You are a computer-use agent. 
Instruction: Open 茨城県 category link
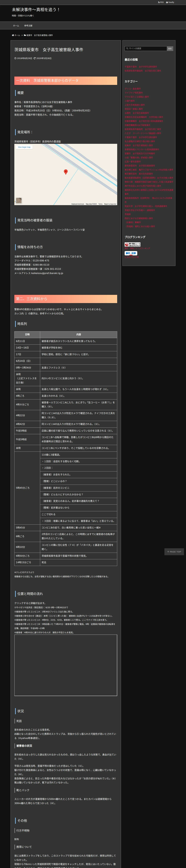click(x=128, y=214)
